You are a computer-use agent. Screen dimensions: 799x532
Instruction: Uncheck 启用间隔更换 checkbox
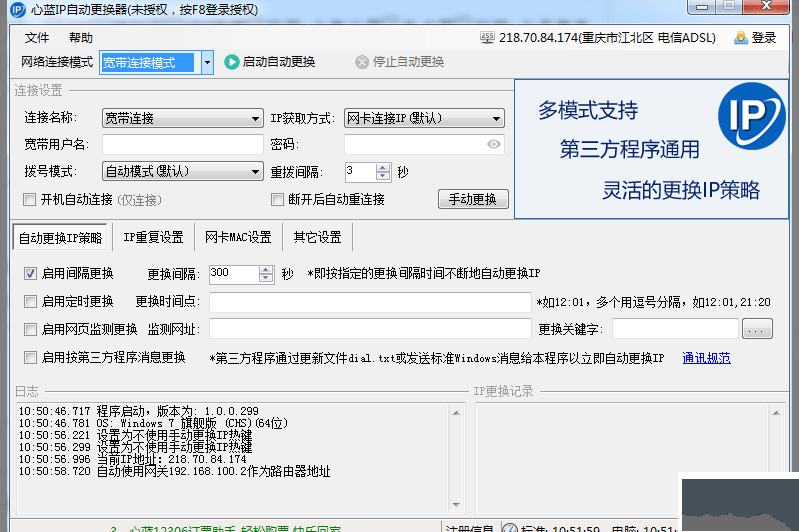coord(30,273)
